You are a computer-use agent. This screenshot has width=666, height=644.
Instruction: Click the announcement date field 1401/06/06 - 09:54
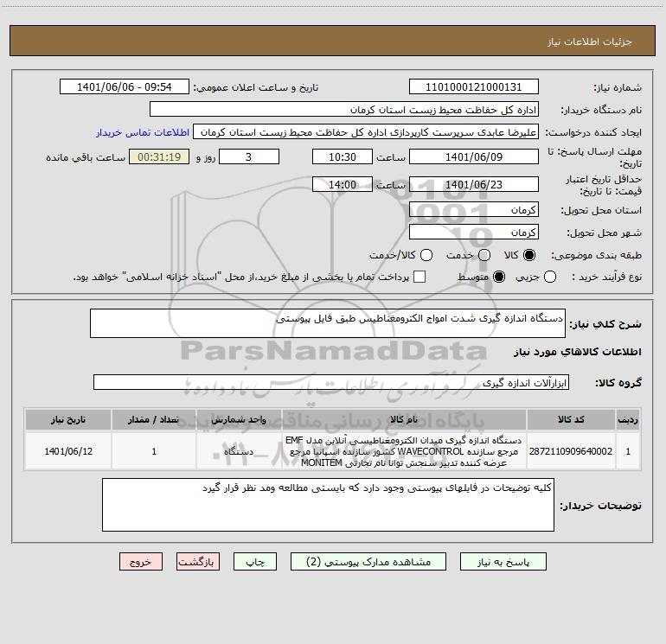tap(125, 87)
